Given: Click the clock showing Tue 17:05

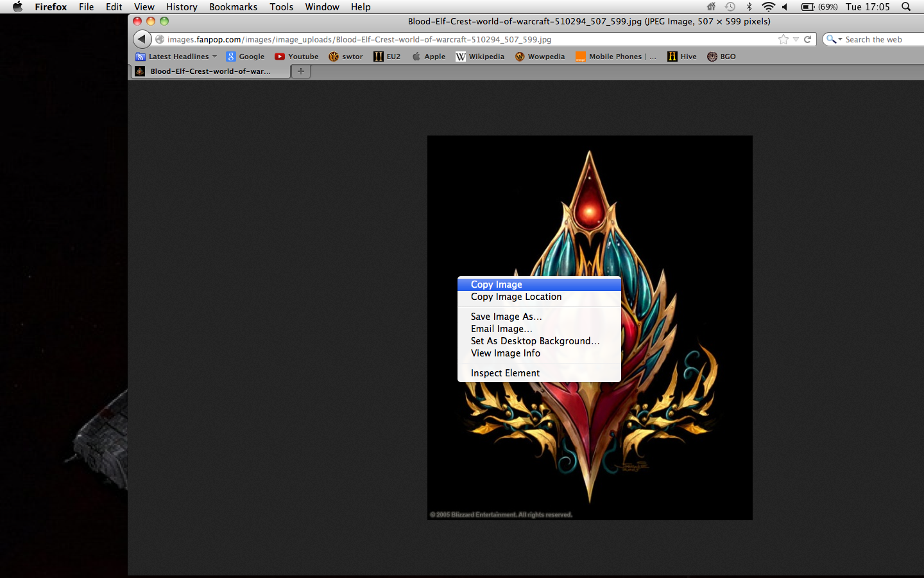Looking at the screenshot, I should point(868,7).
